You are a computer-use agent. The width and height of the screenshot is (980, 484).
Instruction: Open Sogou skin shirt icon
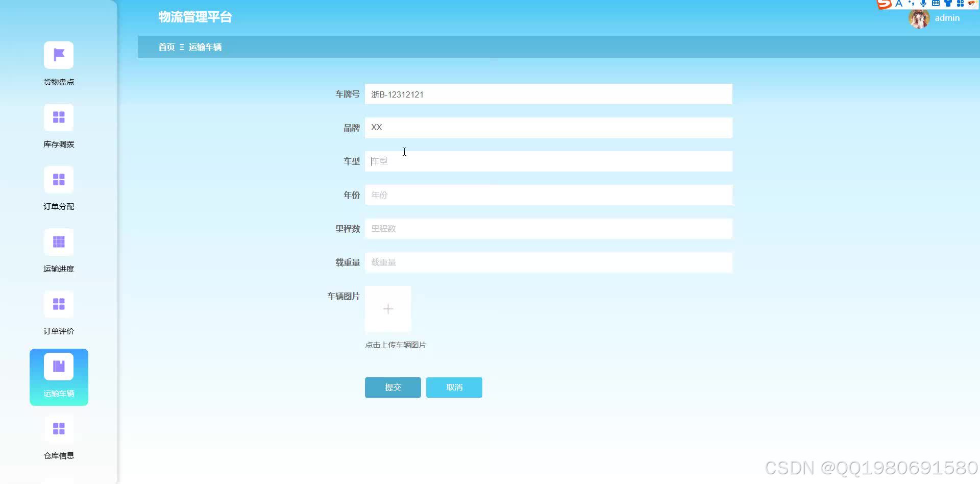948,4
